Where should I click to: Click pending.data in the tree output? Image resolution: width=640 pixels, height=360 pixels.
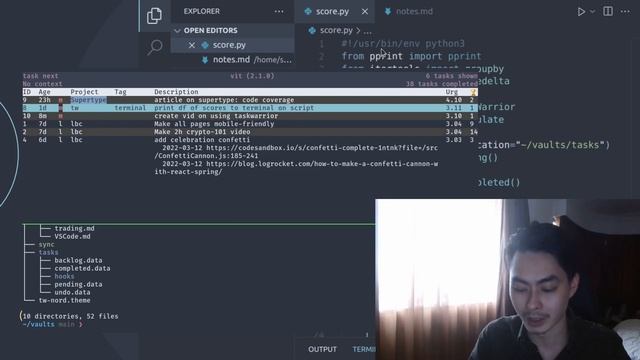tap(78, 284)
